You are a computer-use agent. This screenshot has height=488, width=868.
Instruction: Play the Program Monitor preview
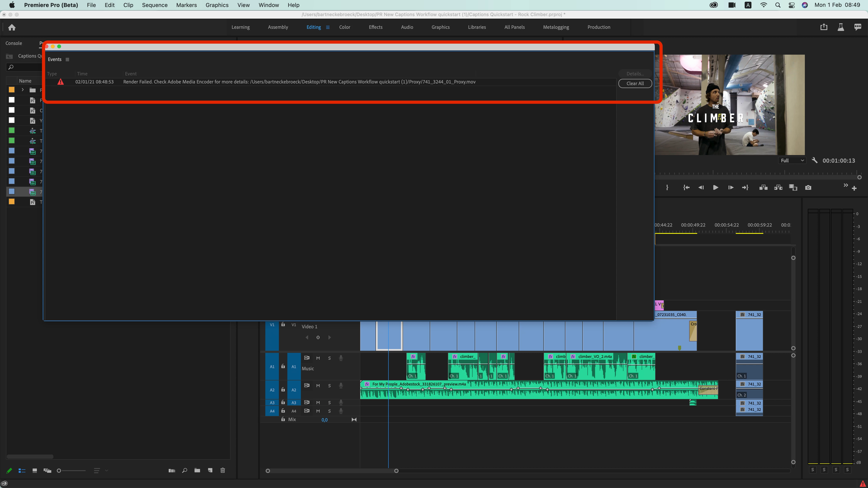point(715,188)
